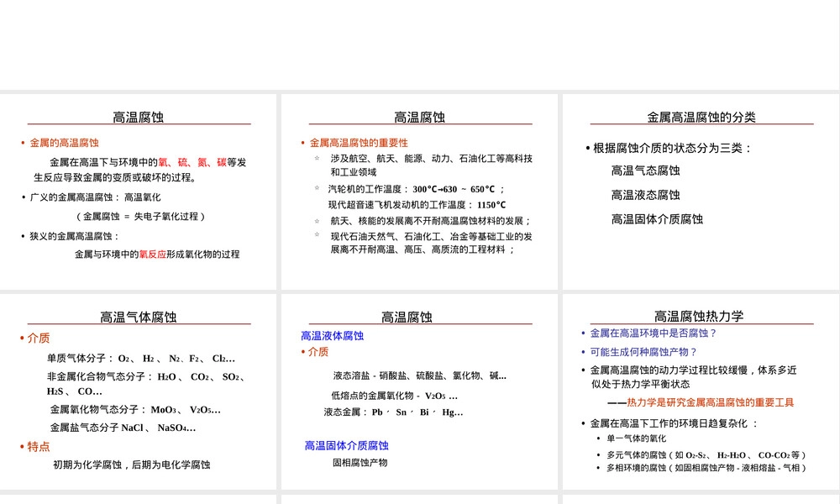This screenshot has width=840, height=504.
Task: Click the line 初期为化学腐蚀，后期为电化学腐蚀
Action: pyautogui.click(x=131, y=465)
